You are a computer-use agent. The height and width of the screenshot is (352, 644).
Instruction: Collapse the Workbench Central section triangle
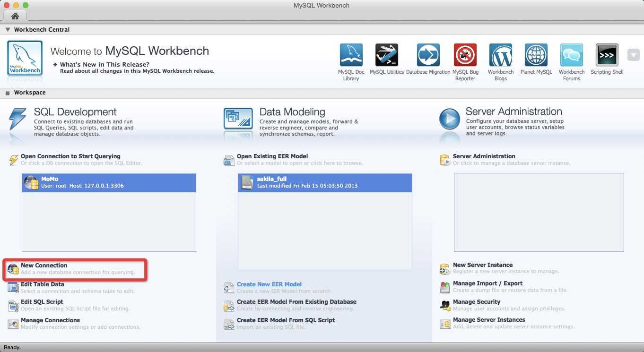coord(8,29)
